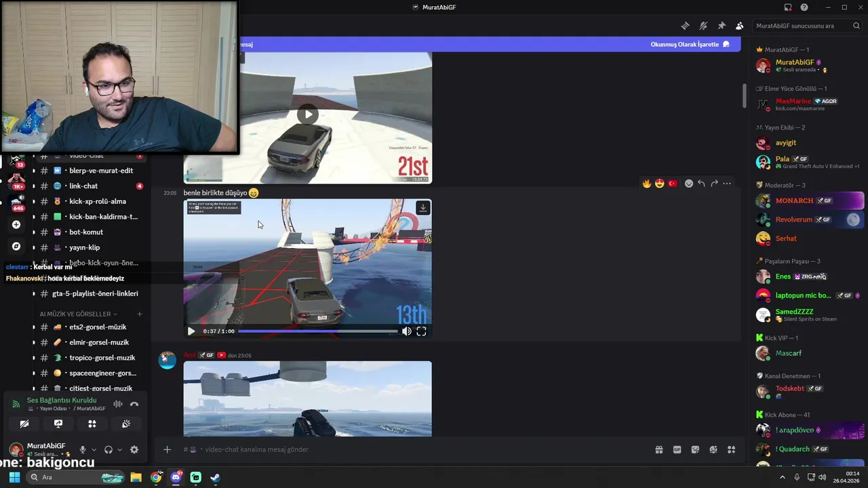
Task: Forward the message
Action: pos(714,184)
